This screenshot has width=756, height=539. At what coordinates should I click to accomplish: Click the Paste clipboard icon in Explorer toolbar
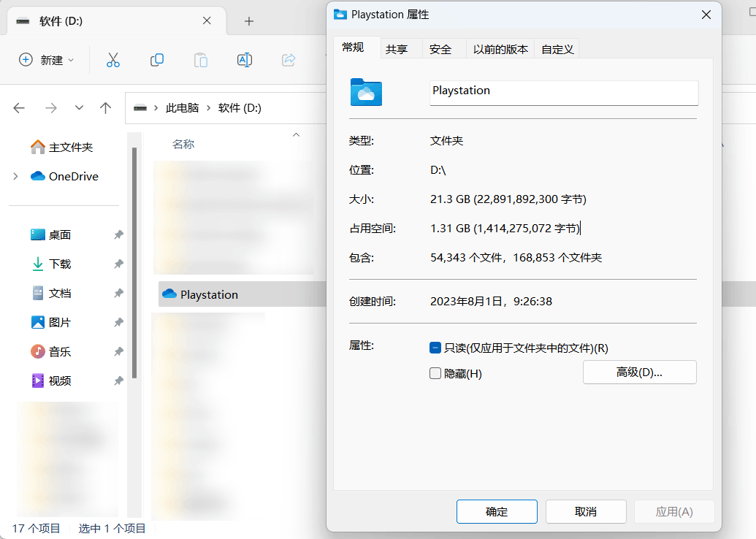201,60
